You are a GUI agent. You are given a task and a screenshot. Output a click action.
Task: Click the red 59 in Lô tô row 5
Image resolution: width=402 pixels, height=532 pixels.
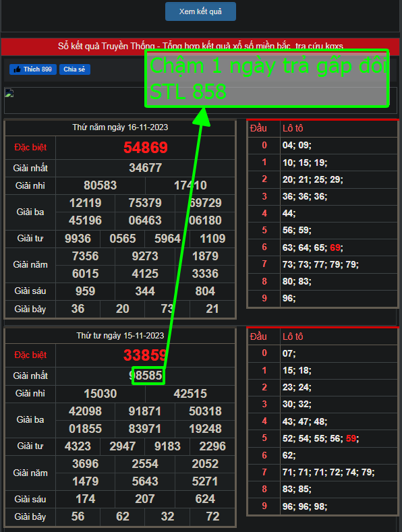click(x=351, y=438)
